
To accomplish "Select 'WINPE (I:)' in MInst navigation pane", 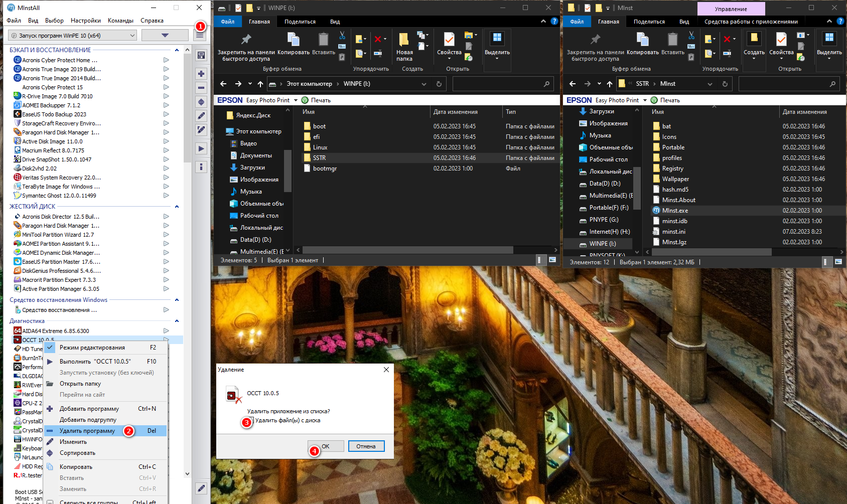I will tap(603, 244).
